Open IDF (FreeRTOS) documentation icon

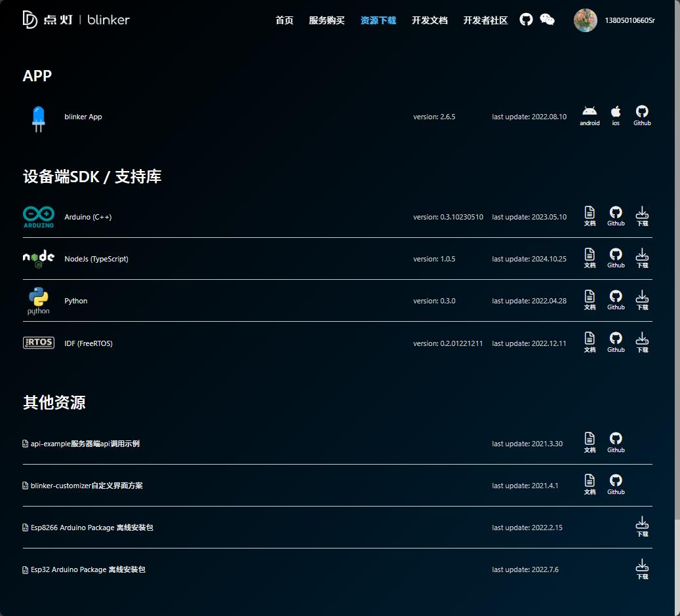coord(590,343)
